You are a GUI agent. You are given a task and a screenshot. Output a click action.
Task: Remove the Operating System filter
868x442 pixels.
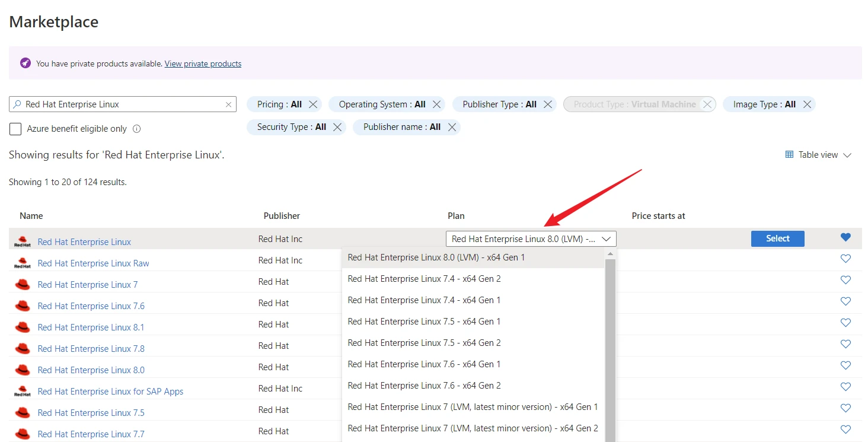coord(437,104)
